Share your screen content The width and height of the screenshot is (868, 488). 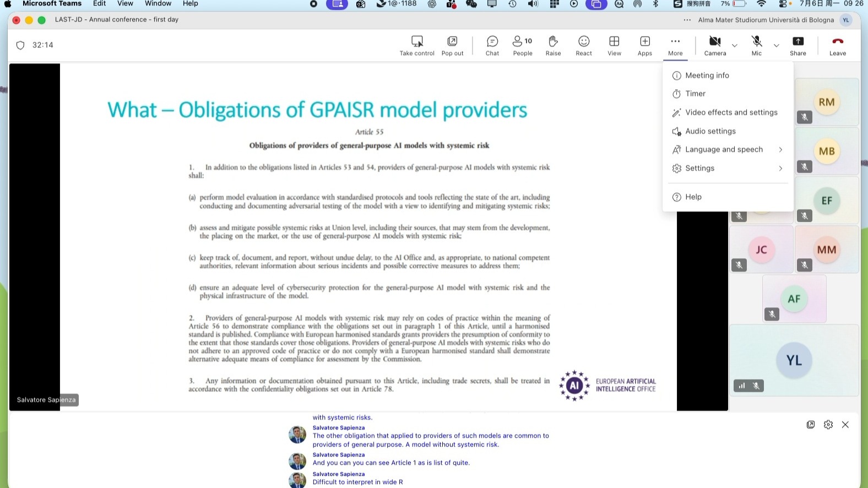pyautogui.click(x=798, y=46)
